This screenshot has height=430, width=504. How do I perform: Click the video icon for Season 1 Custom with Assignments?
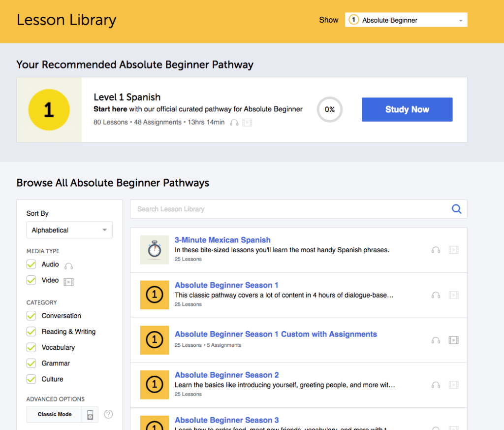[453, 340]
